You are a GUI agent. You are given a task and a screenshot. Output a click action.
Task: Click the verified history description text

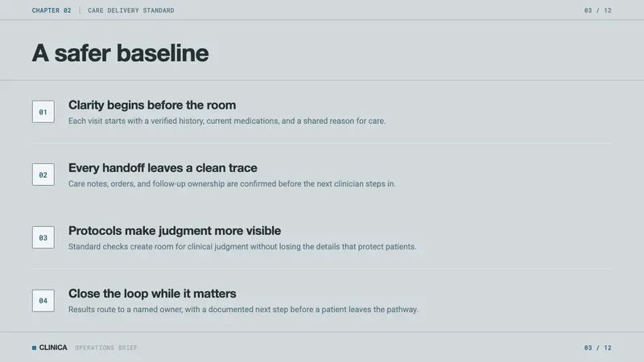click(227, 121)
